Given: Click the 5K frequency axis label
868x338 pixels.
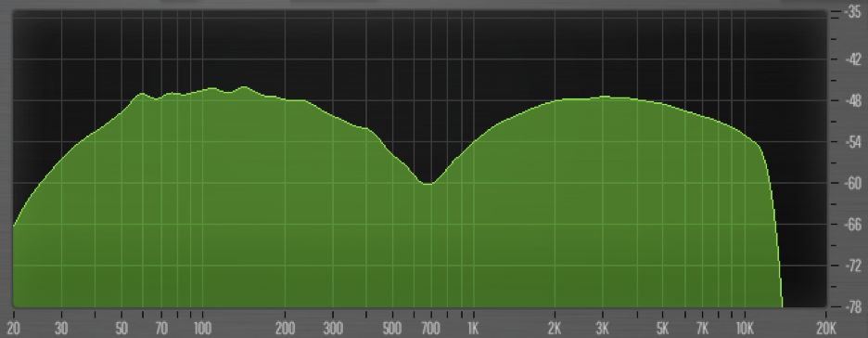Looking at the screenshot, I should [x=663, y=328].
